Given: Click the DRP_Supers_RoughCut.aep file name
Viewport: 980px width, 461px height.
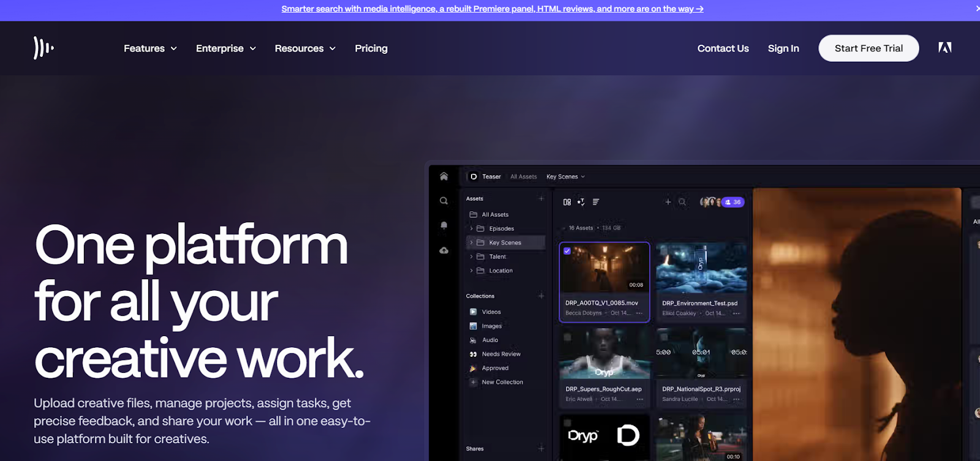Looking at the screenshot, I should [603, 389].
